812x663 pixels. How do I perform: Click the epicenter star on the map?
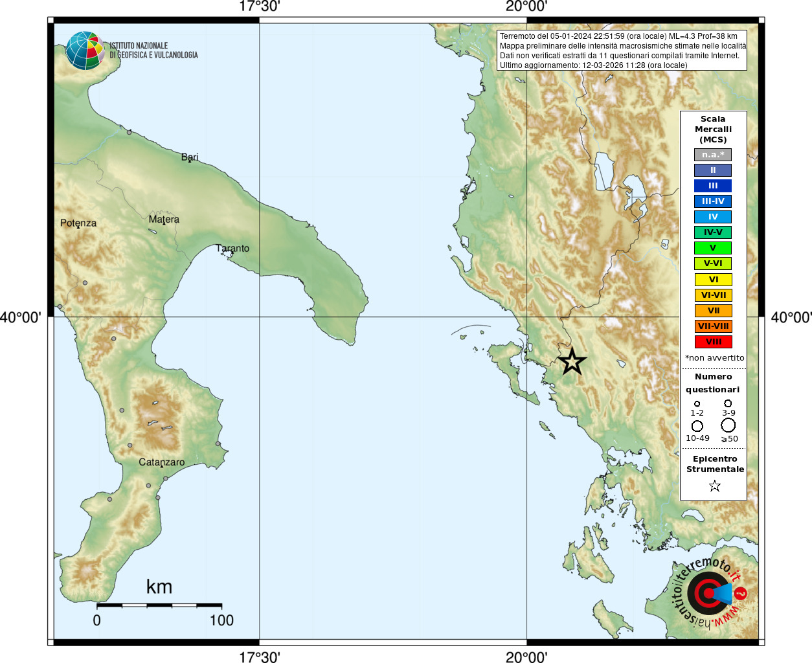point(572,361)
